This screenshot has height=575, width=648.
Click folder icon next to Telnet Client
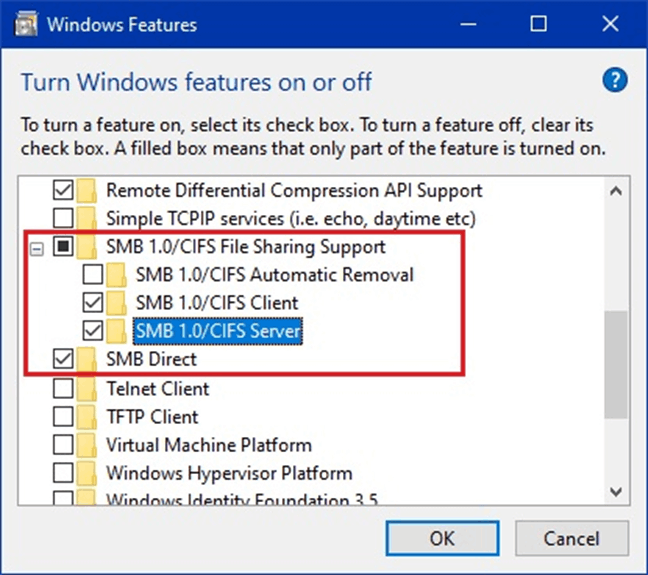pos(87,389)
